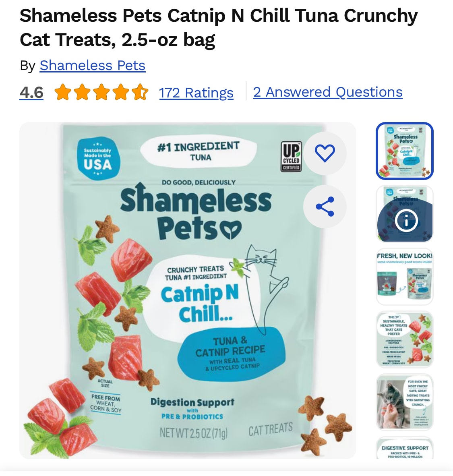
Task: Click the half-filled fifth rating star
Action: tap(140, 92)
